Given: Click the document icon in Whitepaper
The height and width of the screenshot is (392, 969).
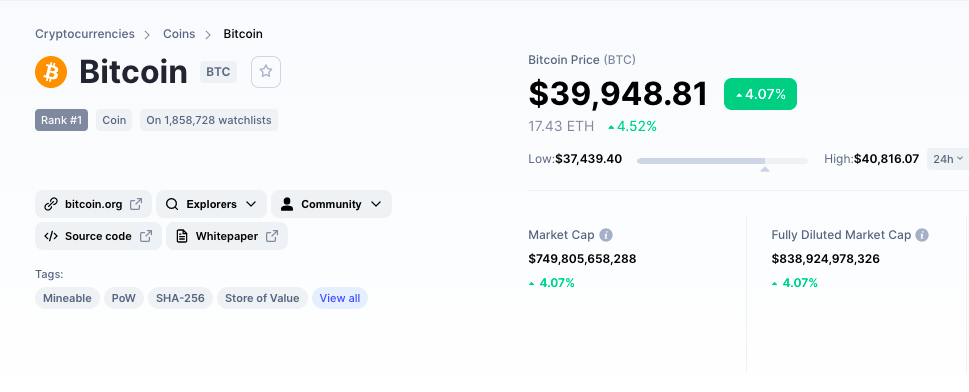Looking at the screenshot, I should pos(182,236).
